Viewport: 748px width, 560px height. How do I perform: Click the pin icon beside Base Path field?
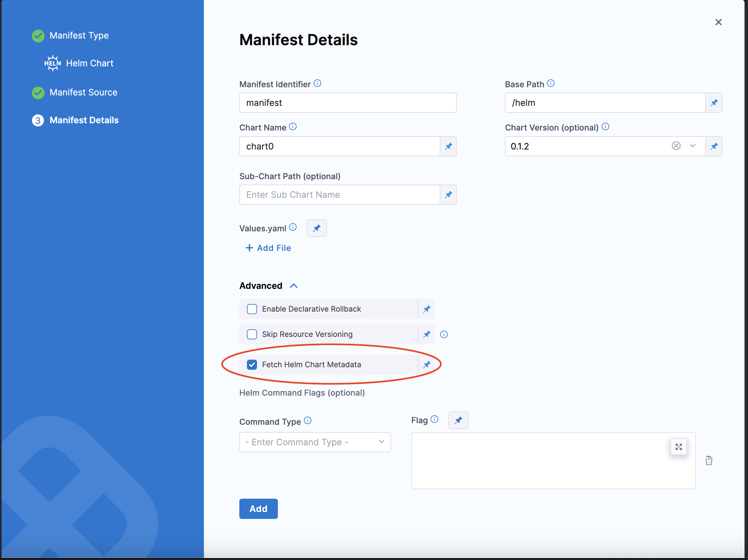coord(714,103)
